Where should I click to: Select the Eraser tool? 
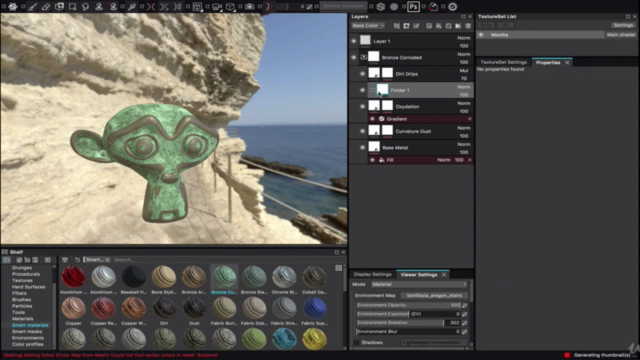pos(46,7)
